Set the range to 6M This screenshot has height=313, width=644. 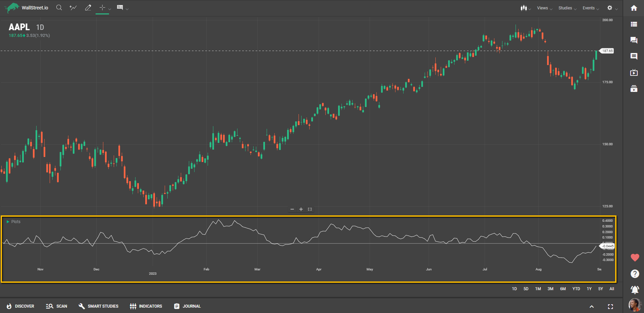[x=562, y=289]
